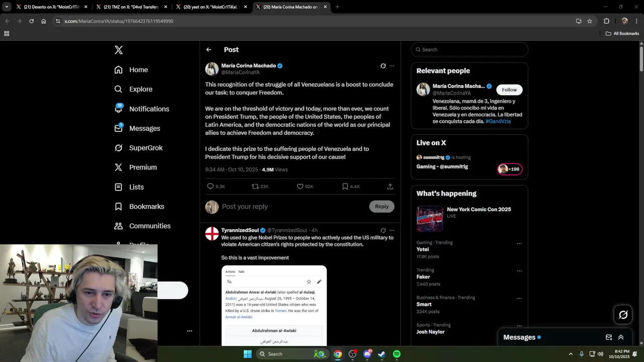Image resolution: width=644 pixels, height=362 pixels.
Task: Click Grok icon on TyrannizedSoul's reply
Action: tap(383, 230)
